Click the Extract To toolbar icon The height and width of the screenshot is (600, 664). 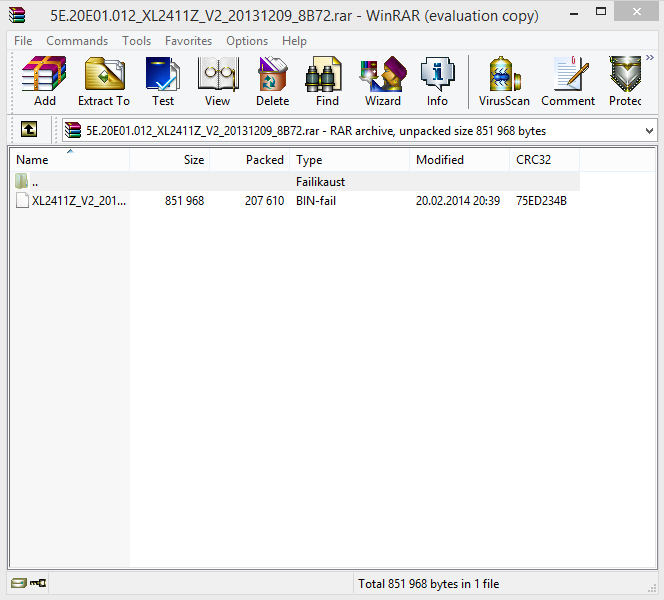tap(104, 81)
